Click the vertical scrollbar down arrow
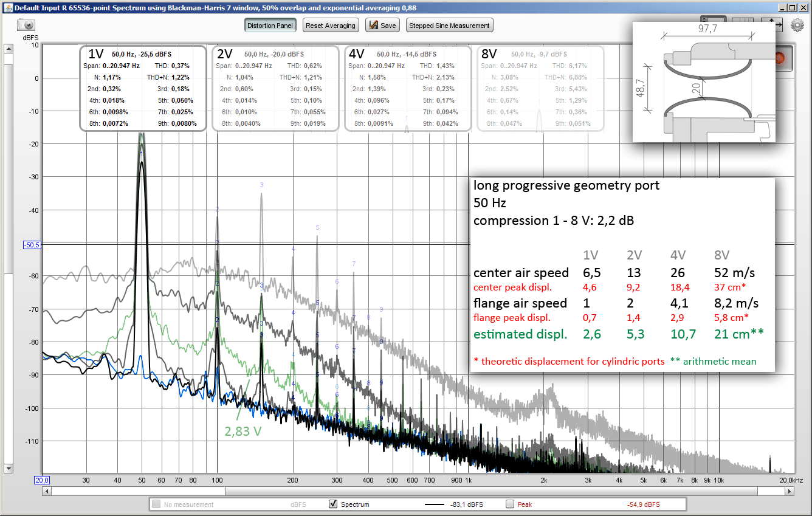 point(9,469)
